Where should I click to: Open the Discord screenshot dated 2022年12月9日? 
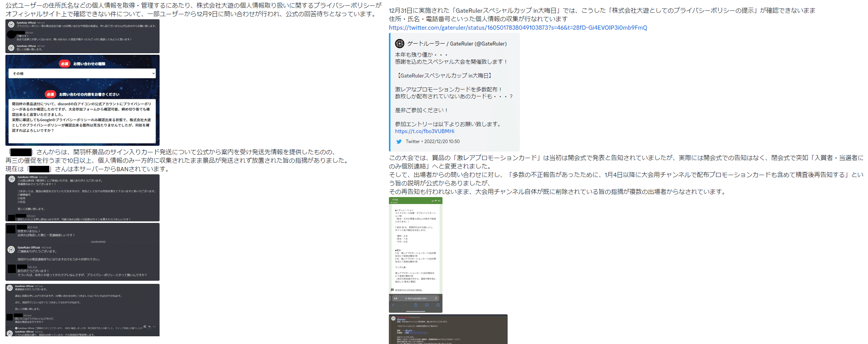point(82,252)
